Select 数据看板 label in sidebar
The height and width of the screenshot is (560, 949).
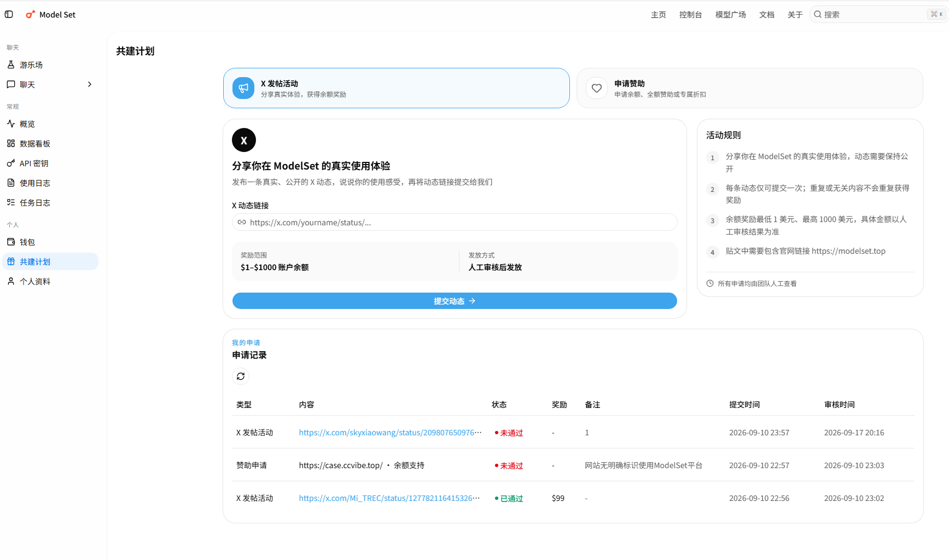35,143
